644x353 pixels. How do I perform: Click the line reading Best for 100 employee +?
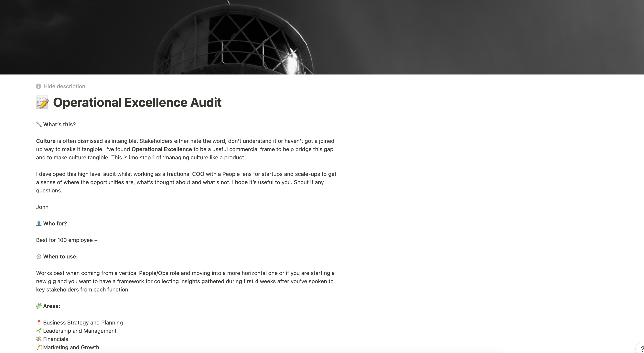[x=67, y=240]
